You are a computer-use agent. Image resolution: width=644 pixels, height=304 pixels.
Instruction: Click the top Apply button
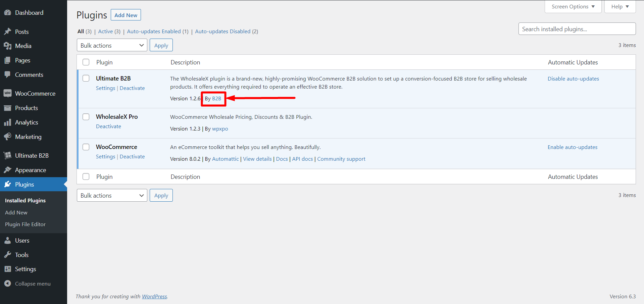pos(161,45)
